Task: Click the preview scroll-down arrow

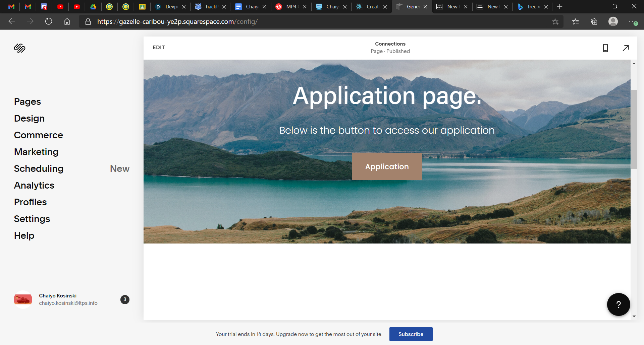Action: (634, 316)
